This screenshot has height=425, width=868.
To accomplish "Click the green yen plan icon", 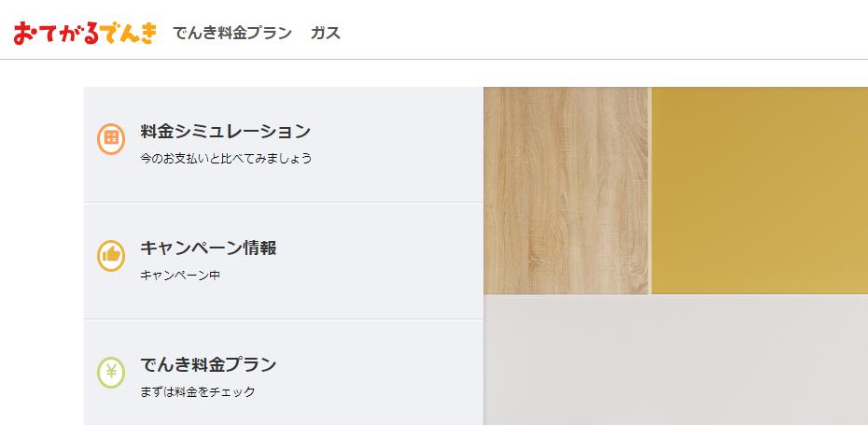I will point(111,373).
